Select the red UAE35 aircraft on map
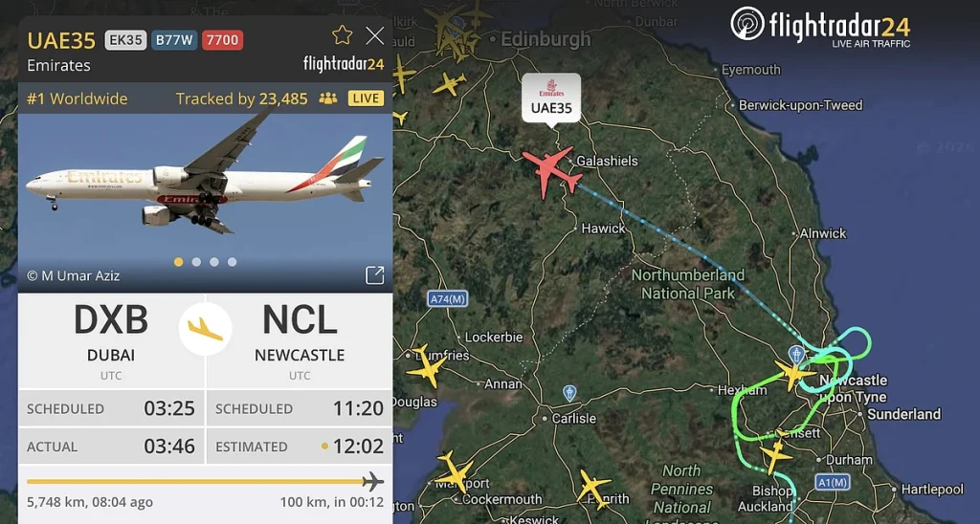The height and width of the screenshot is (524, 980). (x=552, y=171)
